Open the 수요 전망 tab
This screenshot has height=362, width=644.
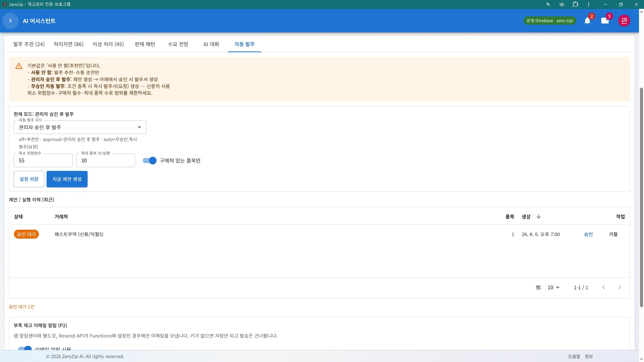tap(178, 44)
